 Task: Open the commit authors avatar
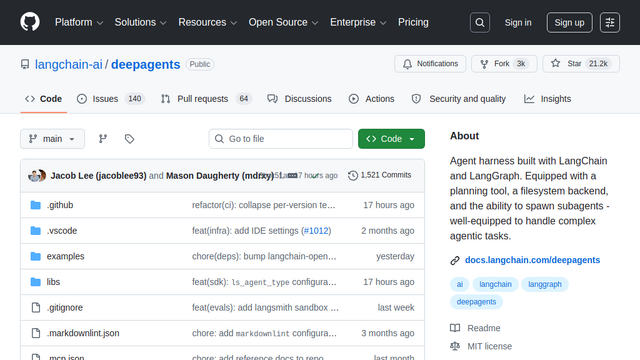[37, 176]
